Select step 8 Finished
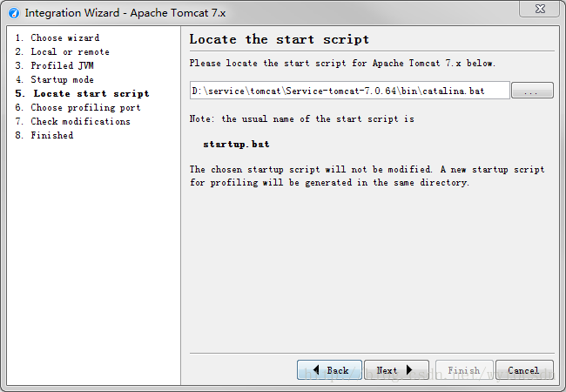 (x=44, y=135)
